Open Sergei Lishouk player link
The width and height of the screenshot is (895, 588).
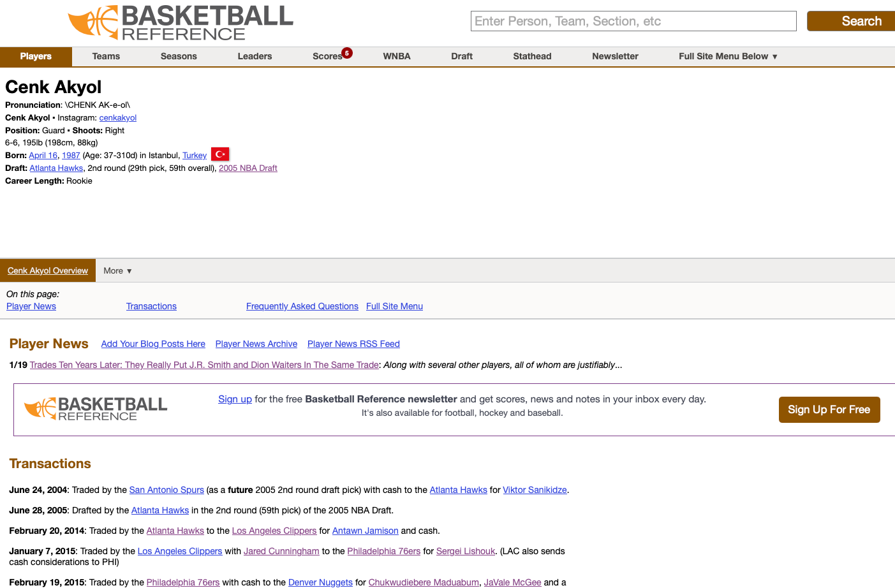point(466,551)
